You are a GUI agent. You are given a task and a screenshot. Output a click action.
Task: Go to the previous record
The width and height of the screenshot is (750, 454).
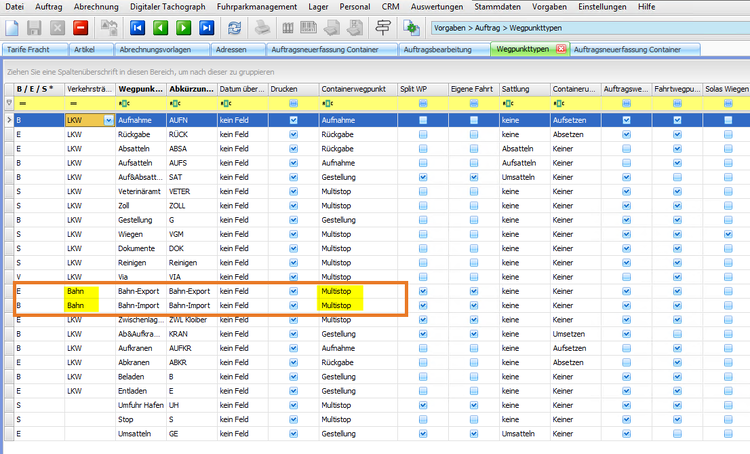pos(160,27)
